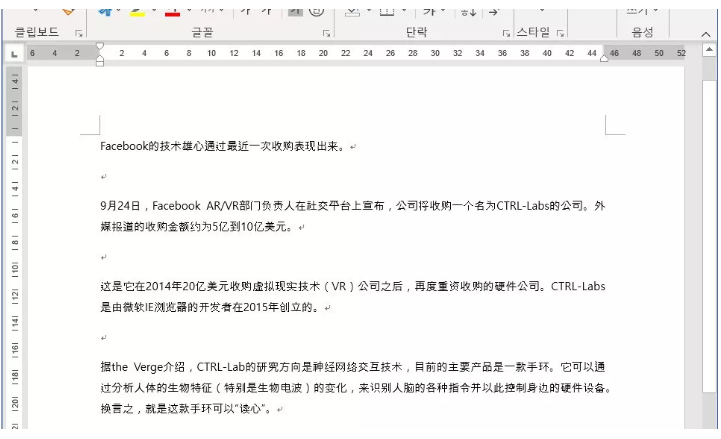Viewport: 721px width, 439px height.
Task: Apply the yellow text highlight color
Action: 137,12
